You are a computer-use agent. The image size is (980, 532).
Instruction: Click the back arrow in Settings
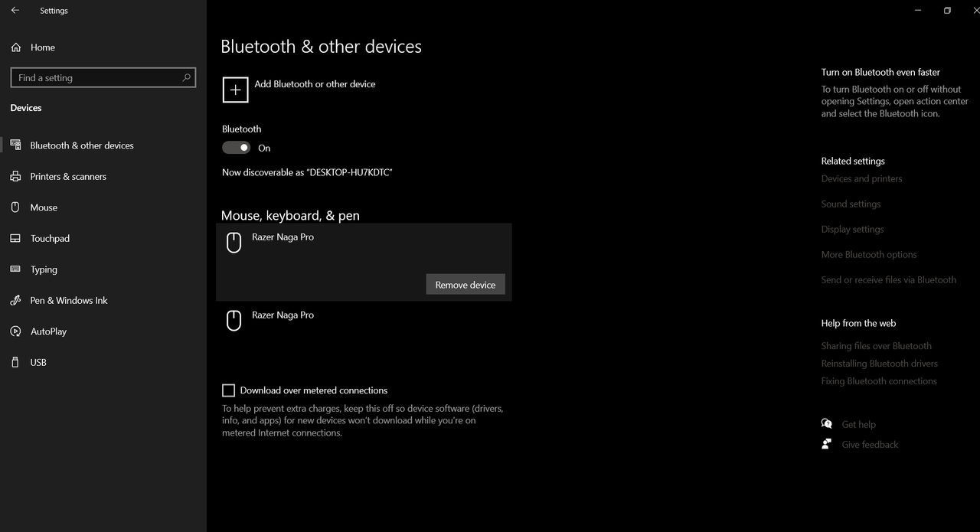pos(15,11)
